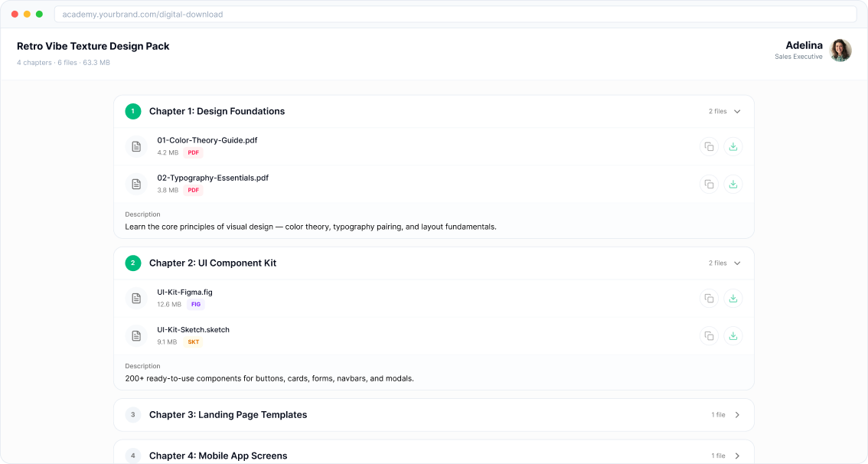Download 02-Typography-Essentials.pdf file
This screenshot has width=868, height=464.
[733, 184]
